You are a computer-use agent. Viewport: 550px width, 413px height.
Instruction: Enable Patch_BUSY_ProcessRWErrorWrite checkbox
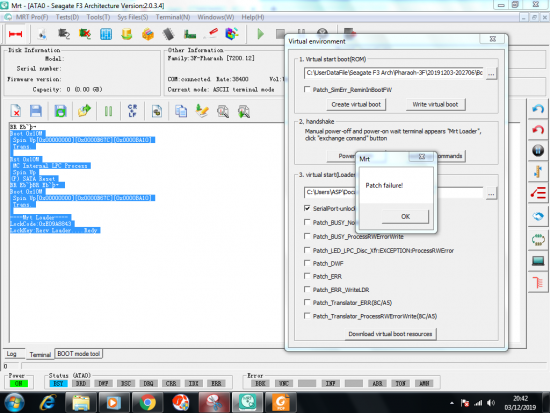click(x=307, y=236)
